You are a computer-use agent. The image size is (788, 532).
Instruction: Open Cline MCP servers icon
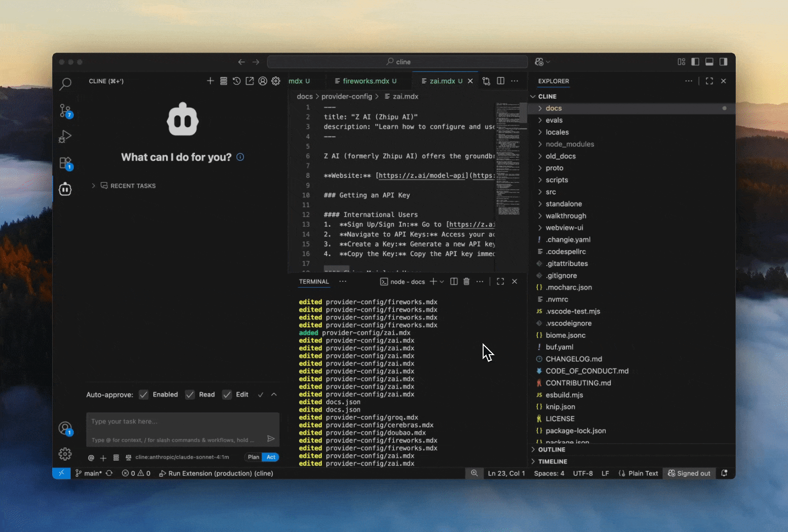pyautogui.click(x=224, y=81)
